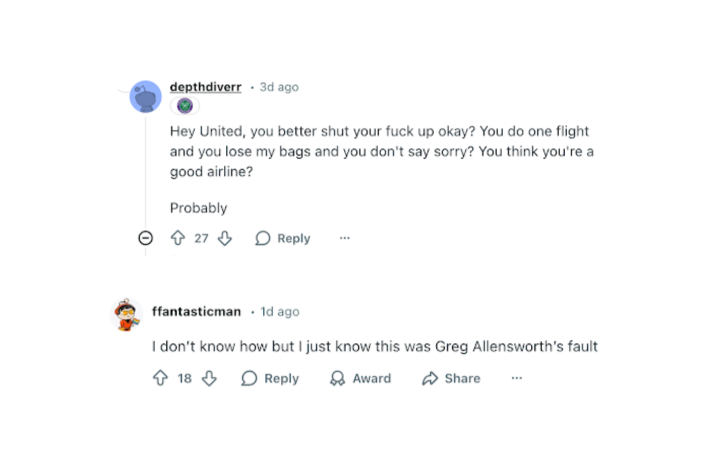The height and width of the screenshot is (473, 710).
Task: Upvote ffantasticman's comment
Action: pyautogui.click(x=160, y=378)
